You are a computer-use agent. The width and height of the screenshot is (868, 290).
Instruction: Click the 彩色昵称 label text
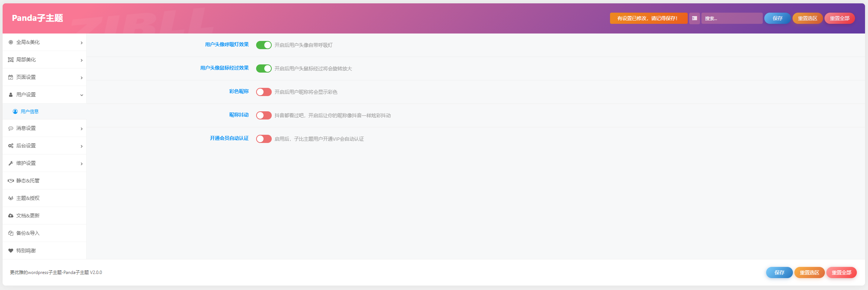pos(239,92)
